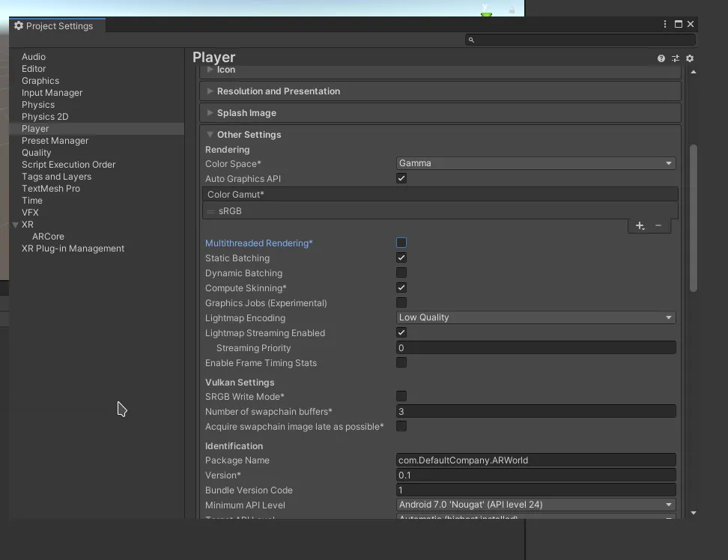Click the Bundle Version Code field

(x=536, y=490)
